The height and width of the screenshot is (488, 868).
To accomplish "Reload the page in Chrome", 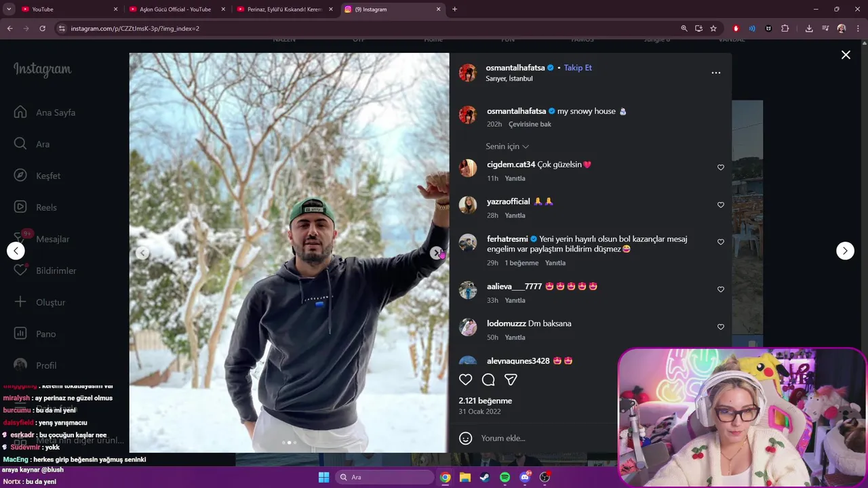I will [x=42, y=28].
